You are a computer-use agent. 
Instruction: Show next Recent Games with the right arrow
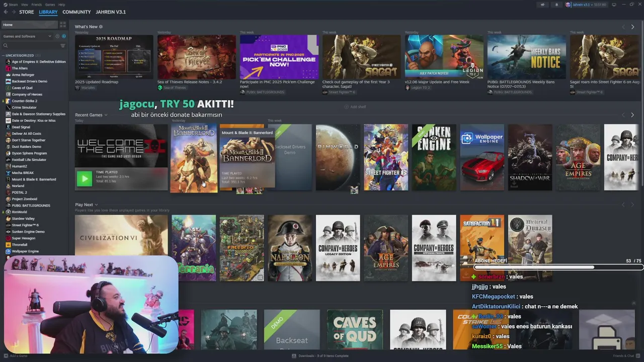point(632,115)
